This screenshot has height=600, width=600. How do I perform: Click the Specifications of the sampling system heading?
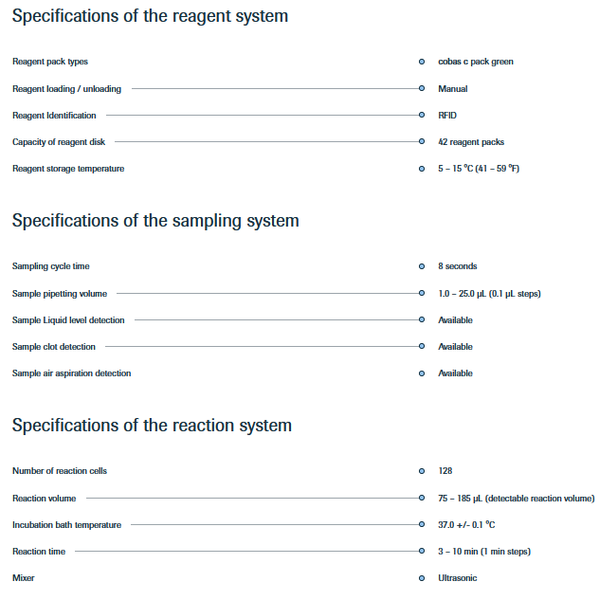155,221
